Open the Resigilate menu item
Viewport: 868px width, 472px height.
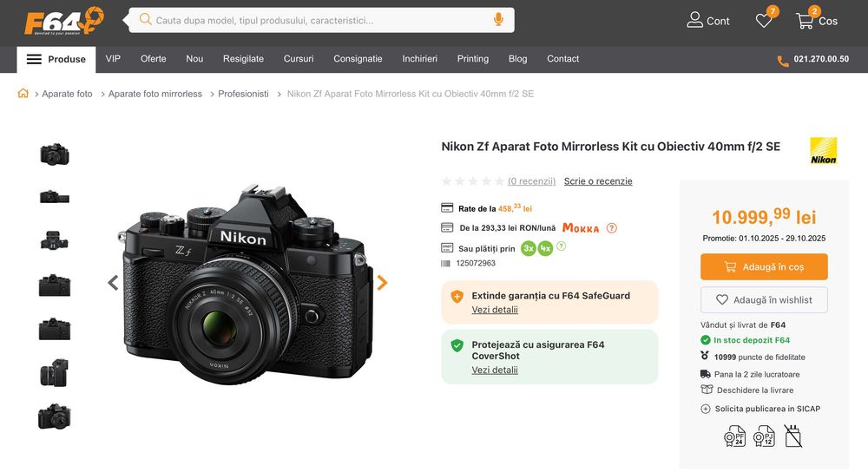click(243, 59)
